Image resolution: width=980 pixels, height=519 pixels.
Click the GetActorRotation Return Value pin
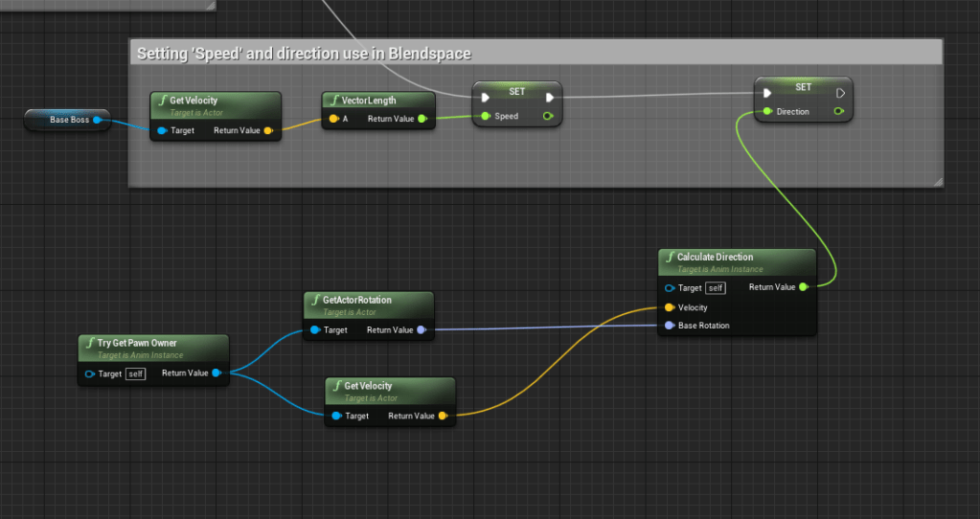421,330
